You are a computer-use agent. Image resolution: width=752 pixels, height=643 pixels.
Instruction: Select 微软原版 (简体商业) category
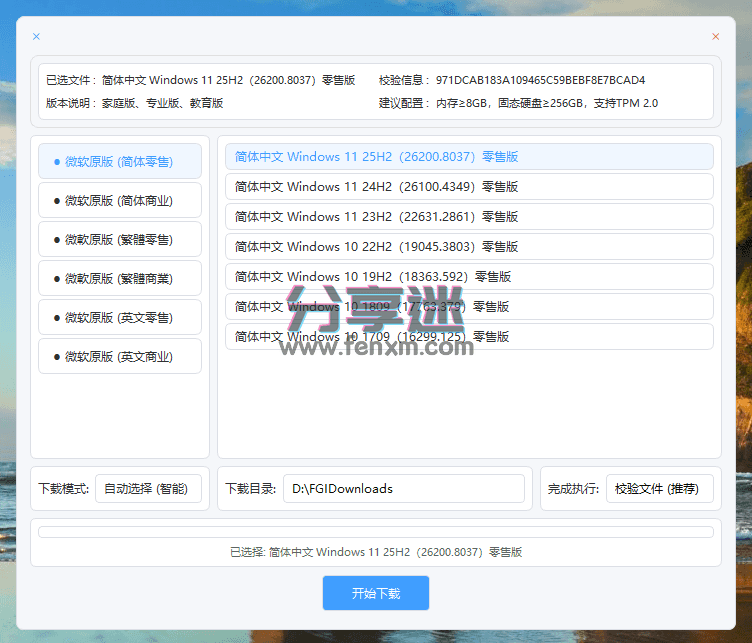coord(120,200)
